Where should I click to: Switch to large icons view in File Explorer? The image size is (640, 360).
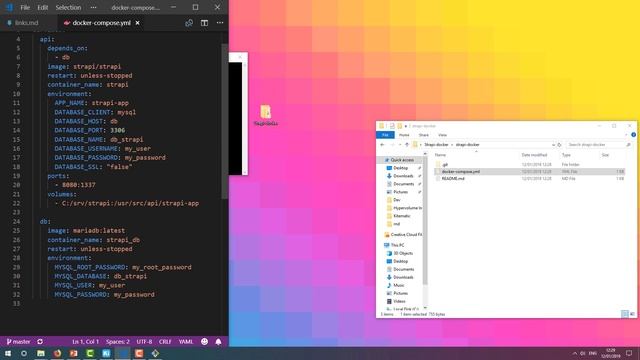[632, 314]
